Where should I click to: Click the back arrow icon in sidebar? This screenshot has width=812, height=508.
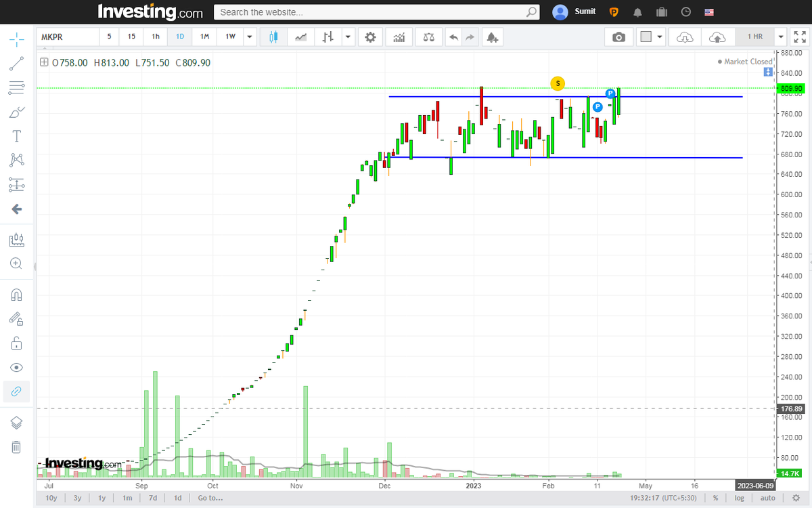(16, 209)
